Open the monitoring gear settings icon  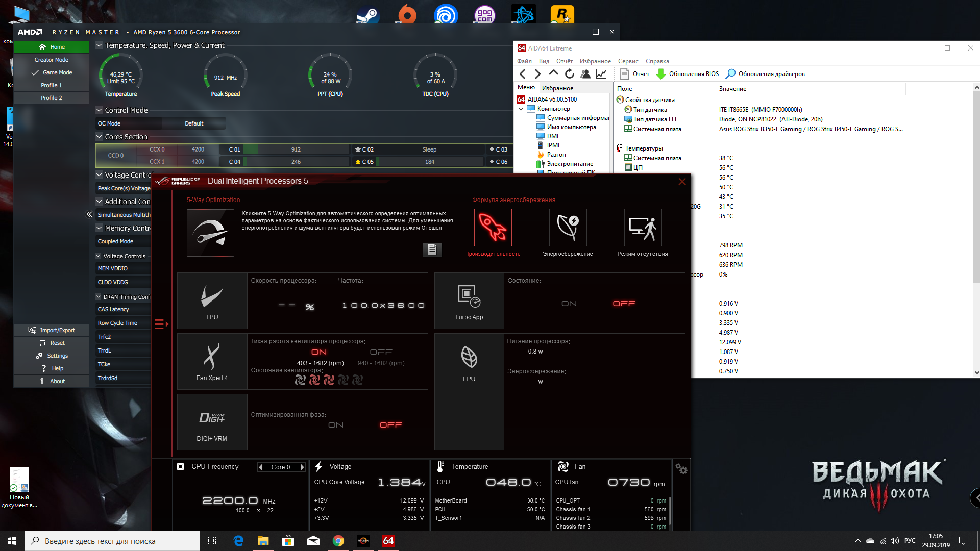coord(681,468)
